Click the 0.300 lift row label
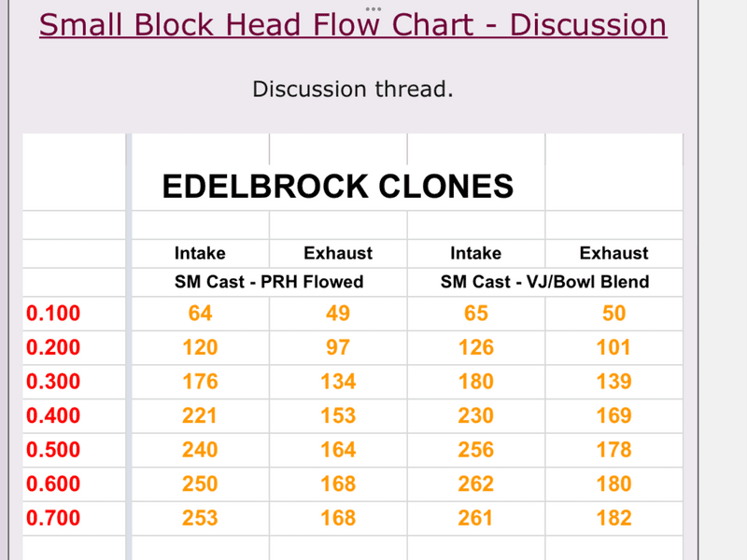747x560 pixels. (x=53, y=382)
